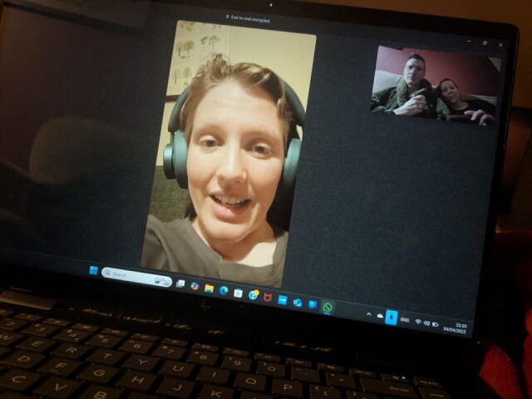Image resolution: width=532 pixels, height=399 pixels.
Task: Click the speaker volume tray icon
Action: tap(426, 323)
